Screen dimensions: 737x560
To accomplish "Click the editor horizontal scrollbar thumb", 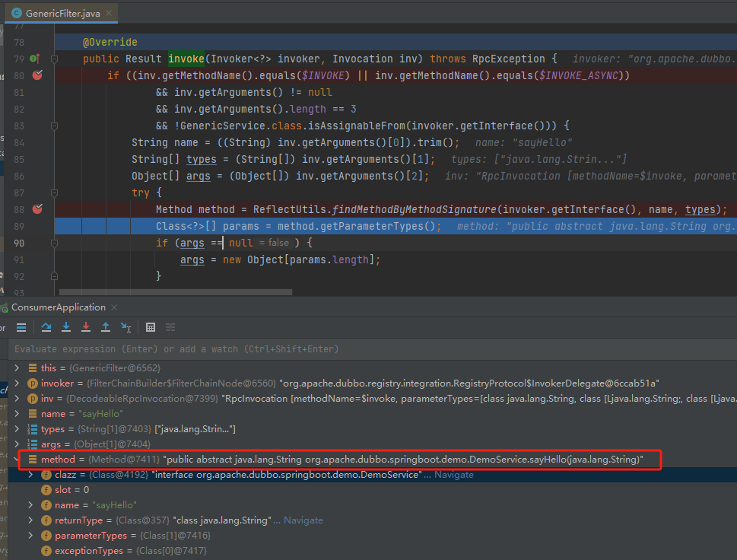I will pyautogui.click(x=176, y=292).
